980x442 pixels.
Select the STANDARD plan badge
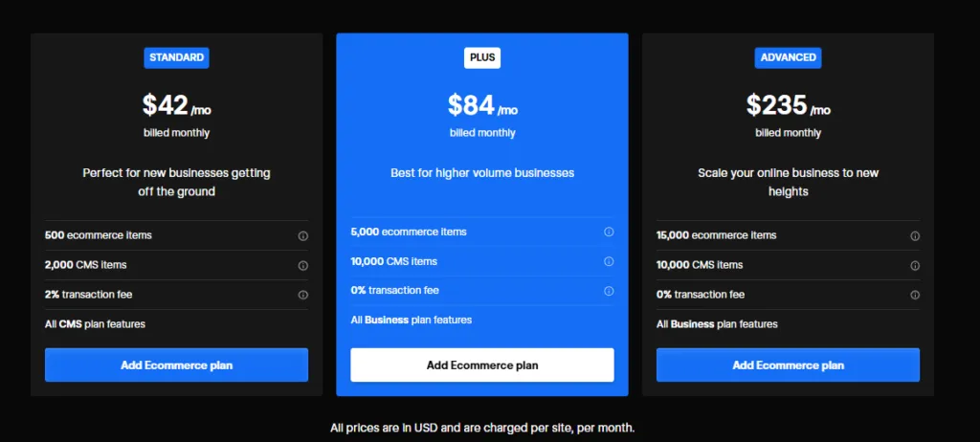[x=176, y=57]
